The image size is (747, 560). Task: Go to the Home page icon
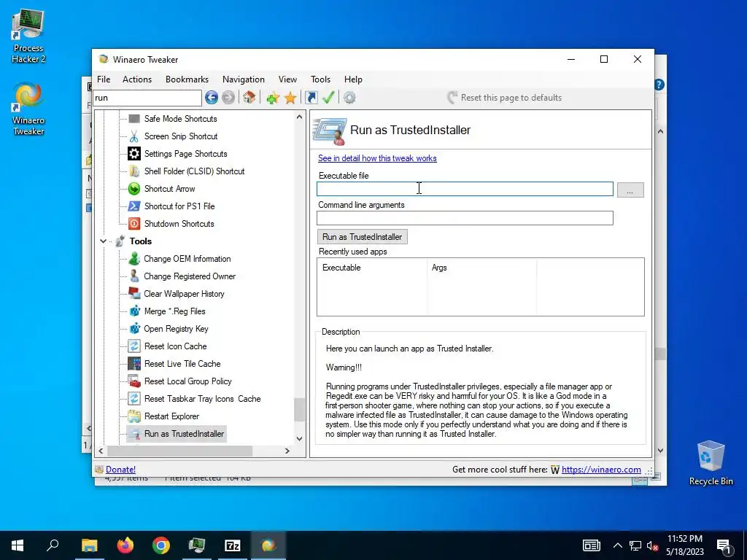[x=249, y=98]
